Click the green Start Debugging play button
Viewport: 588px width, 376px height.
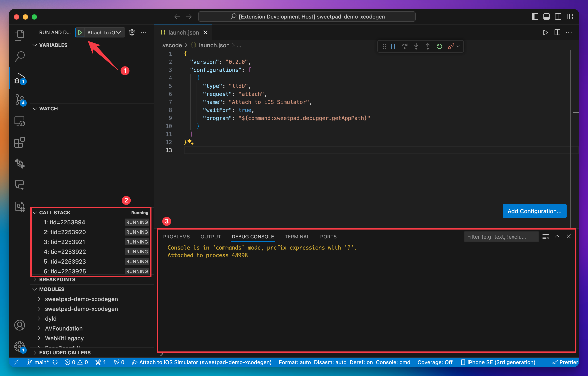click(80, 33)
